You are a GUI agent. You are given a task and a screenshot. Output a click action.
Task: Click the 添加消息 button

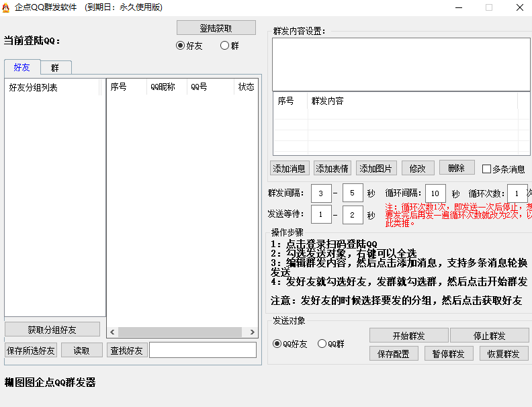pos(290,168)
